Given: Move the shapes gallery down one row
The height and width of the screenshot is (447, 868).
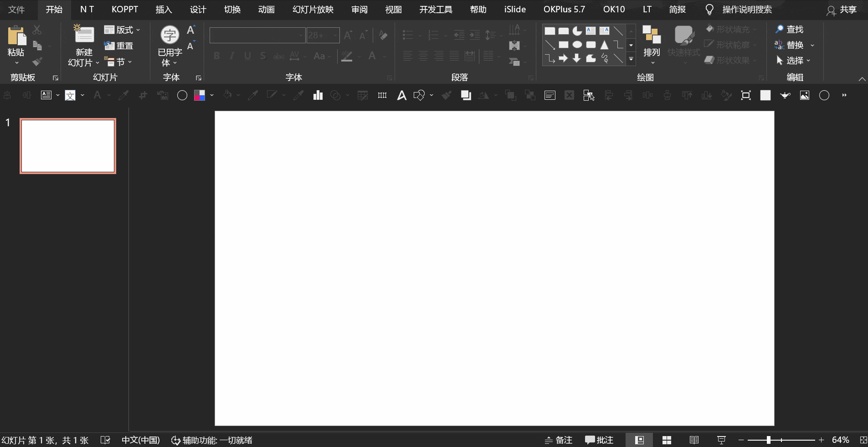Looking at the screenshot, I should 631,45.
